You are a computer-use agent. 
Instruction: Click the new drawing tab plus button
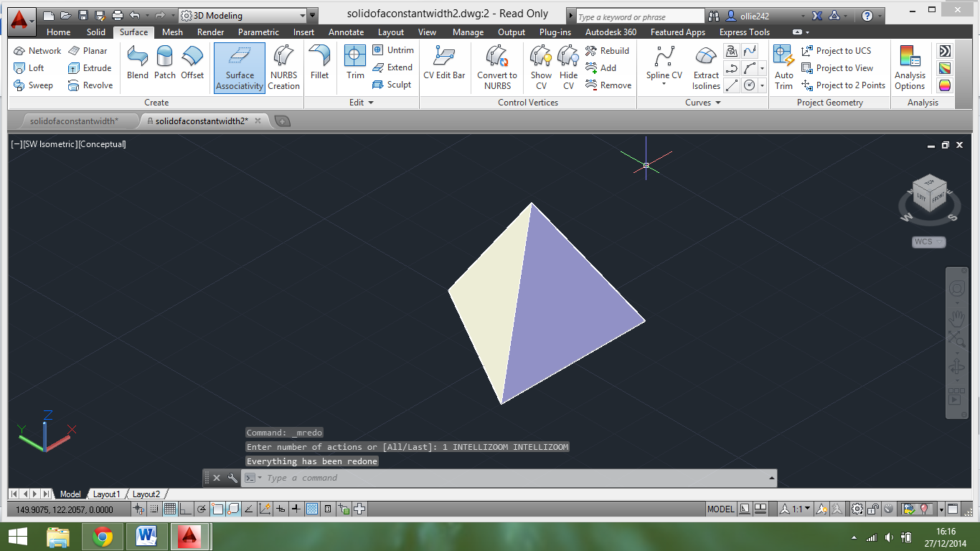pos(283,121)
